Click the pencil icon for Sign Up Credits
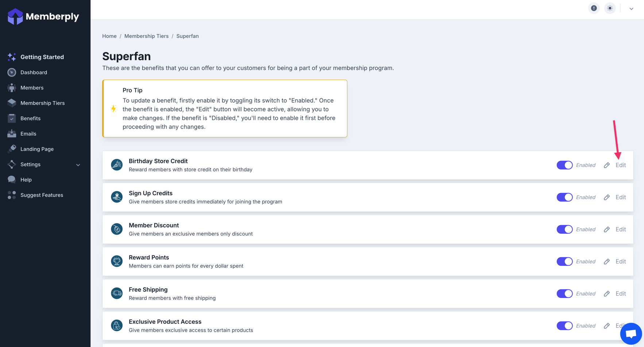This screenshot has width=644, height=347. [606, 197]
